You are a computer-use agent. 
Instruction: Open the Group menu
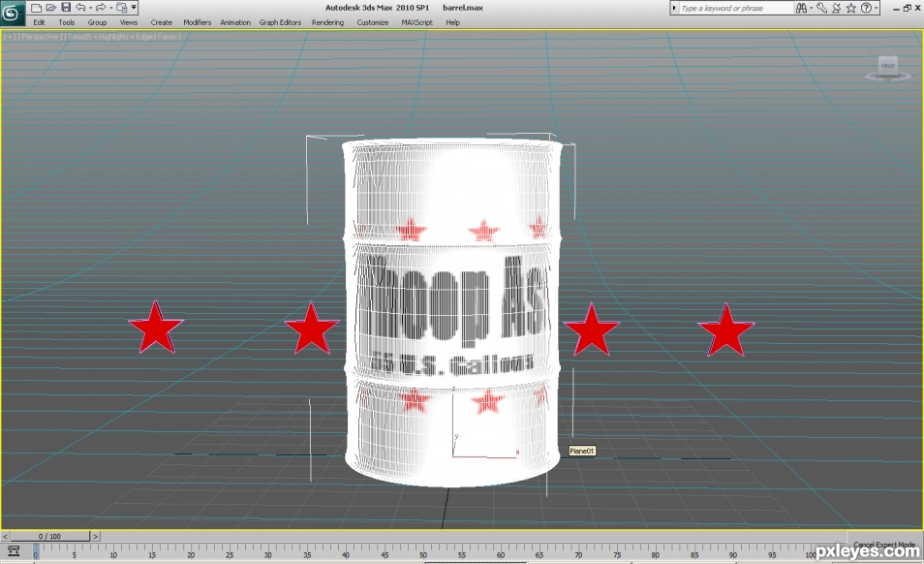coord(97,22)
